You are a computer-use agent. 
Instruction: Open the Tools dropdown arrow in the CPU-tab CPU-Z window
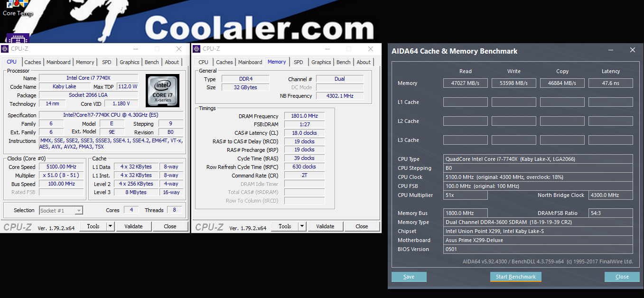pos(111,226)
